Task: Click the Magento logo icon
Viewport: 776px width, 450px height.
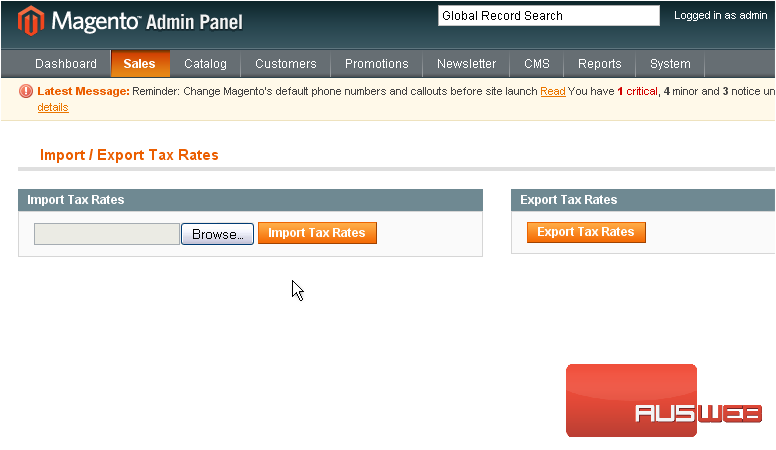Action: 32,20
